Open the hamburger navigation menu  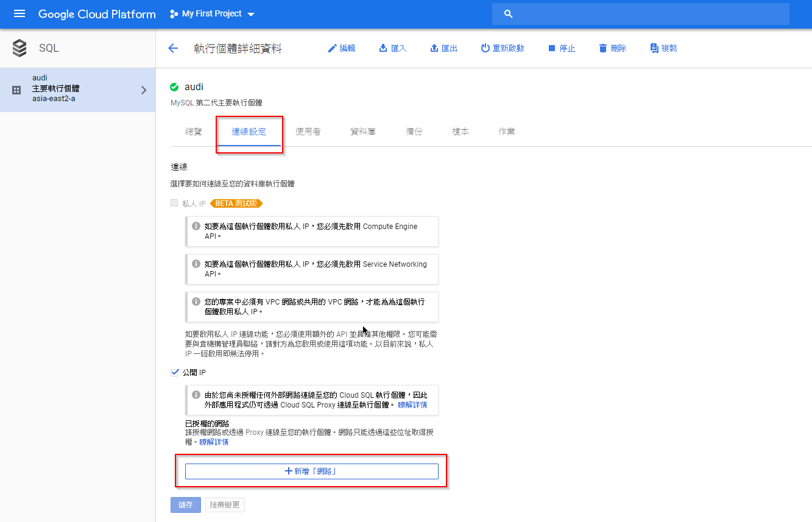point(19,13)
